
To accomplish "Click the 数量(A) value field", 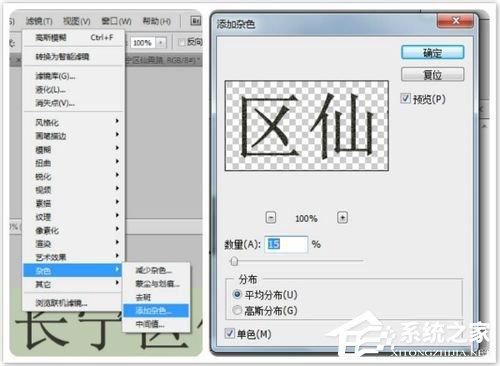I will point(286,244).
